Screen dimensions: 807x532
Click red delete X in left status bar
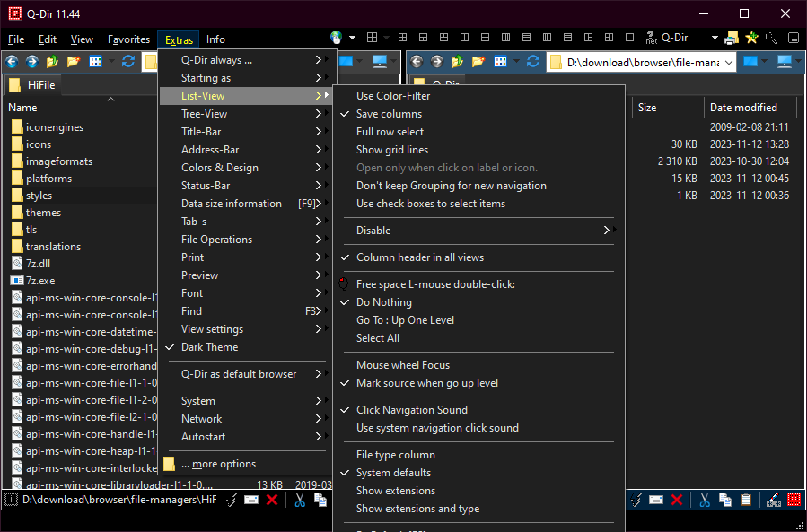point(272,500)
